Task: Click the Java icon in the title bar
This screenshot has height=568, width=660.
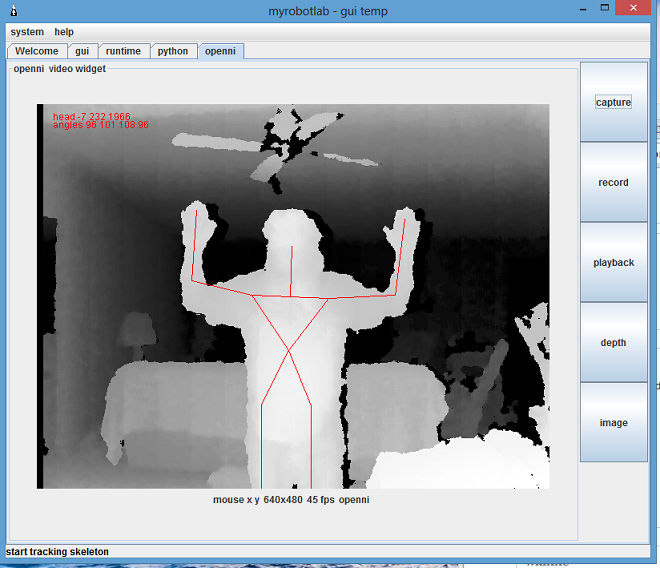Action: pos(11,11)
